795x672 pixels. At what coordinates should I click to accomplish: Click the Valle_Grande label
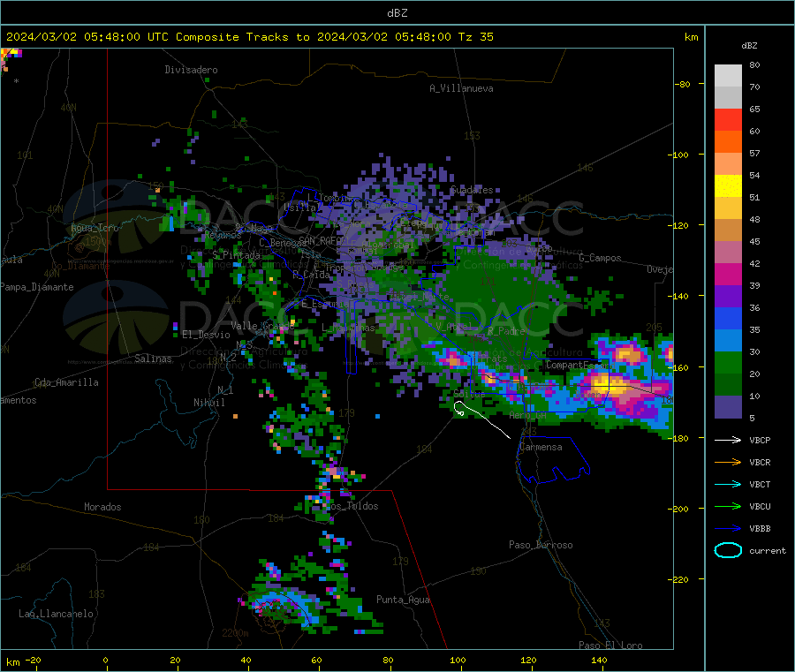[262, 326]
